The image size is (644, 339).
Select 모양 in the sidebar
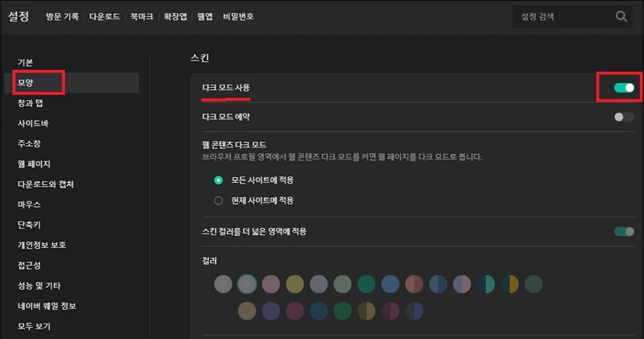72,83
